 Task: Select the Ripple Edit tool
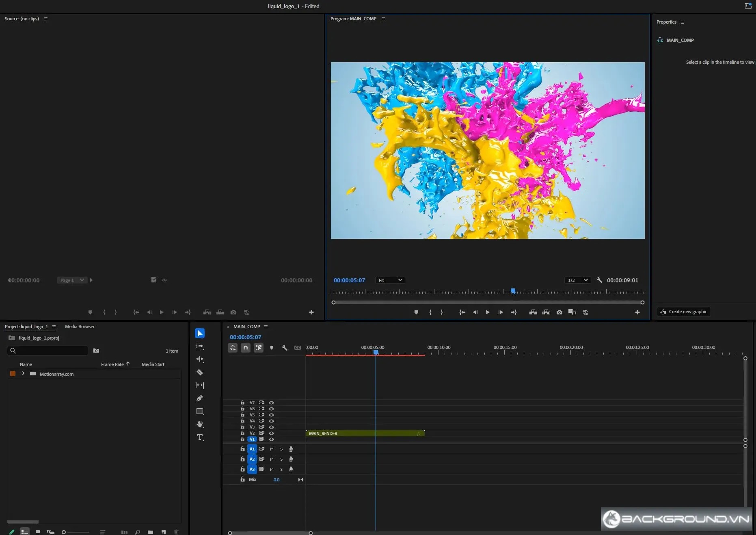coord(200,359)
